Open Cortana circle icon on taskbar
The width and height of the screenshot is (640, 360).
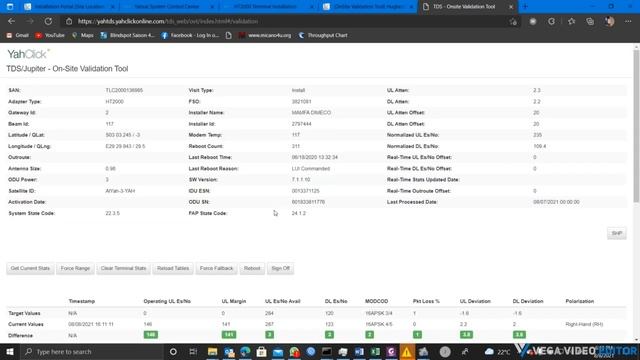[x=173, y=352]
